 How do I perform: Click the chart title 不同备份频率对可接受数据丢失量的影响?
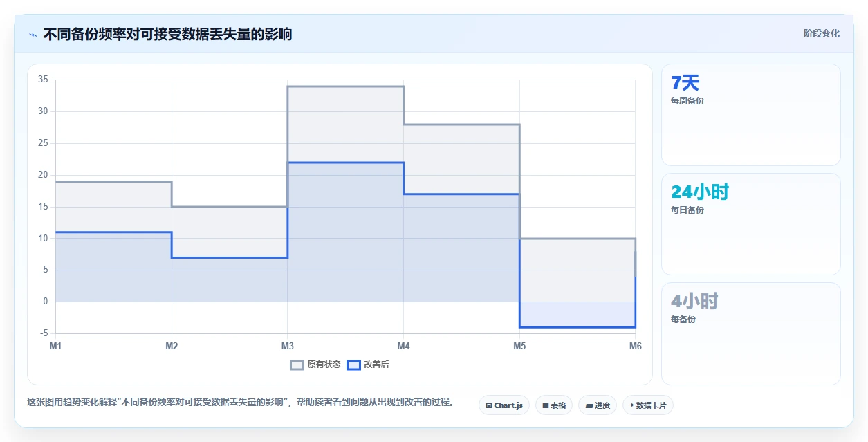coord(167,34)
